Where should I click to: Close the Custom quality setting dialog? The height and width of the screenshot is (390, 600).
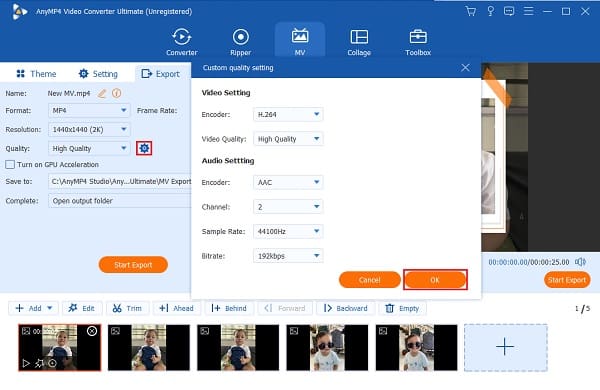[x=465, y=68]
